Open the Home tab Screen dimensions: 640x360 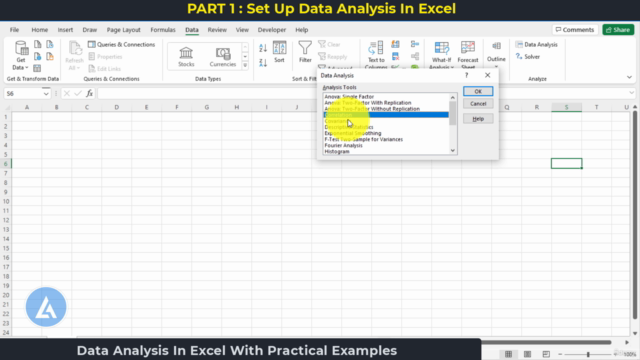[40, 30]
